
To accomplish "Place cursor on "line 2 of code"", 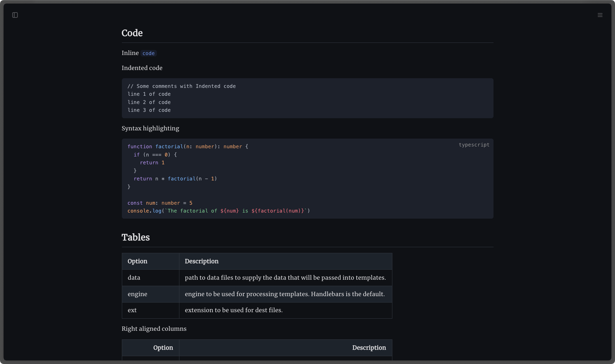I will coord(149,102).
